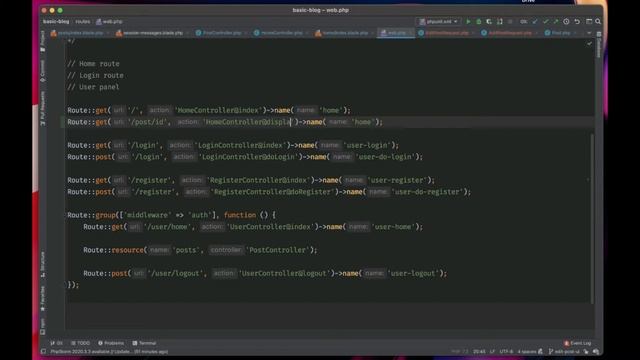Show hidden editor tabs dropdown arrow
Screen dimensions: 640x360
click(589, 33)
